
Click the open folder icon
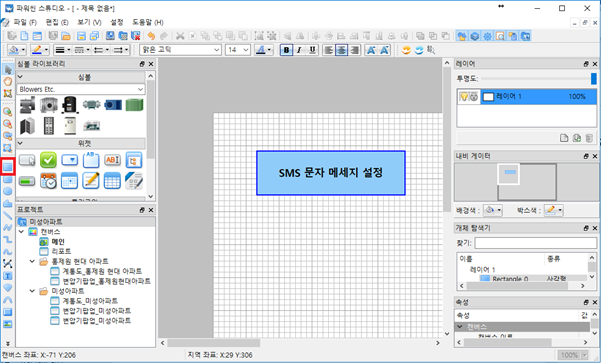[66, 36]
